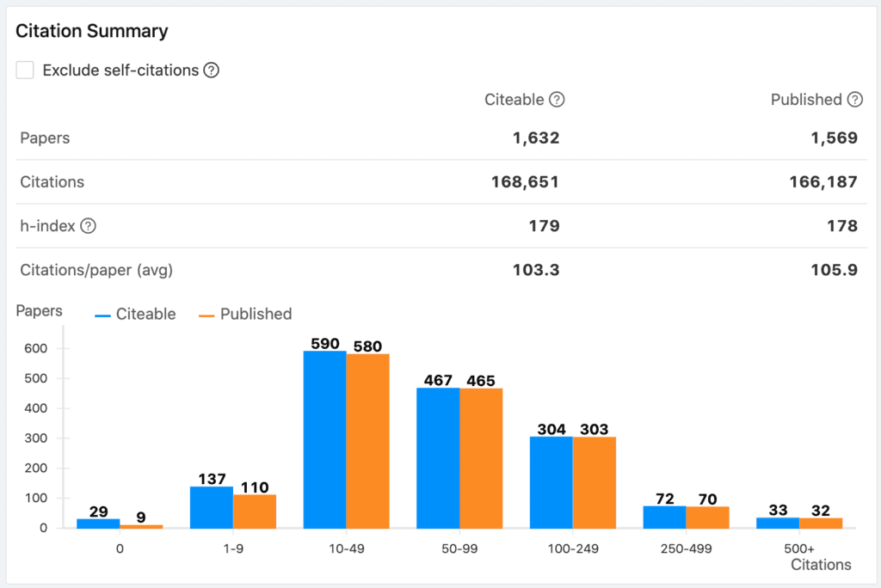Click the Citations/paper (avg) row label

(x=96, y=270)
